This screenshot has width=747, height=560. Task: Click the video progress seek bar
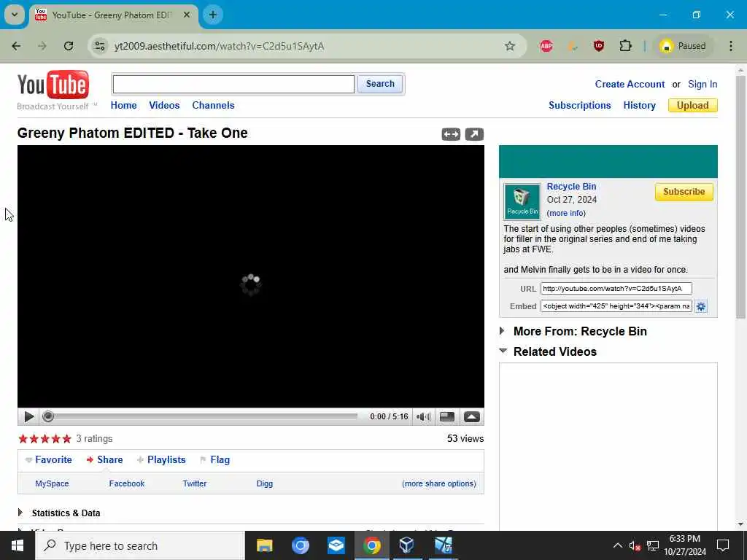click(200, 416)
